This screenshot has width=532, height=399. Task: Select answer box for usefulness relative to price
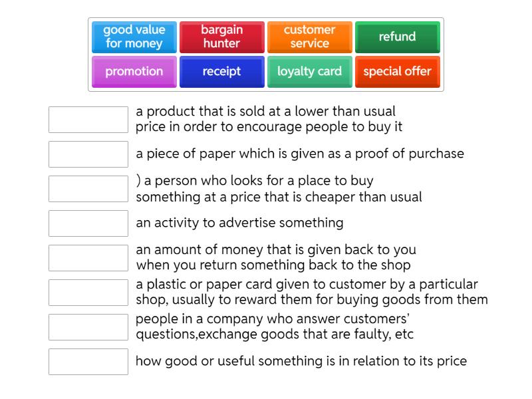(88, 362)
